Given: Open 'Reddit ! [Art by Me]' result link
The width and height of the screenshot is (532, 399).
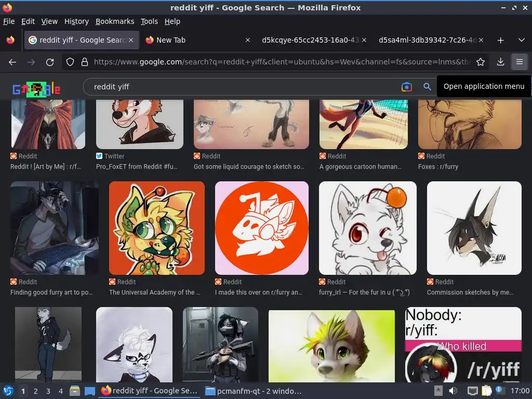Looking at the screenshot, I should 46,167.
